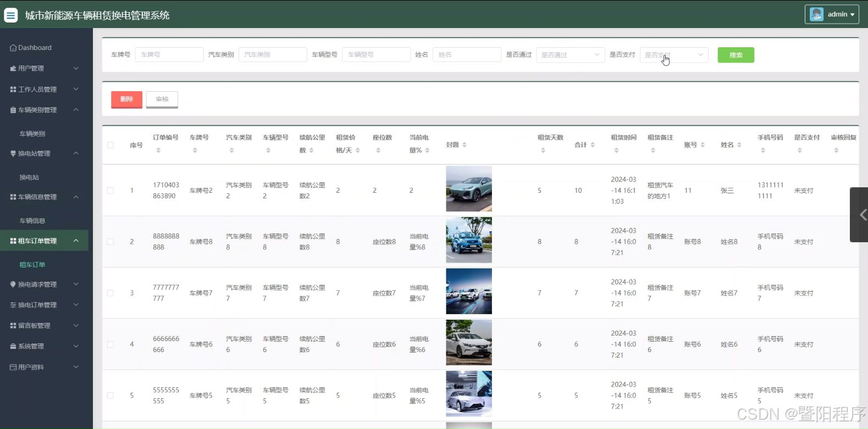Click the 车辆信息管理 grid icon
Screen dimensions: 868x429
click(13, 197)
